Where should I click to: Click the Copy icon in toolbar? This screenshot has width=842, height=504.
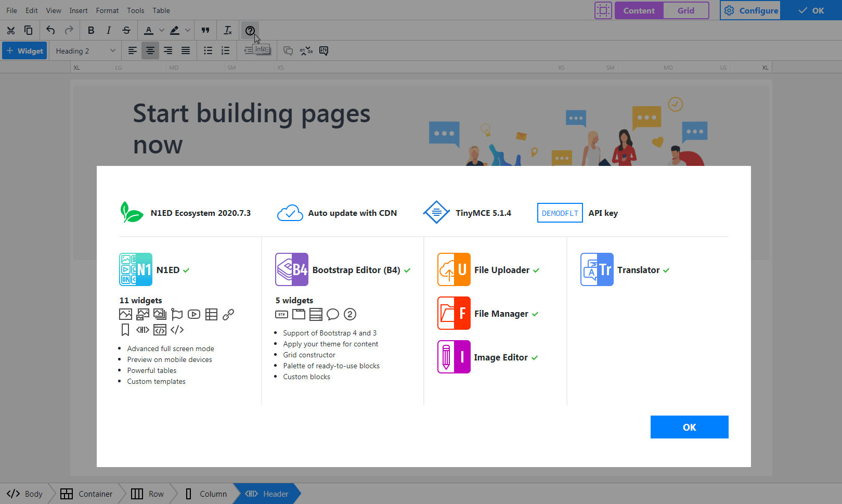pyautogui.click(x=29, y=30)
